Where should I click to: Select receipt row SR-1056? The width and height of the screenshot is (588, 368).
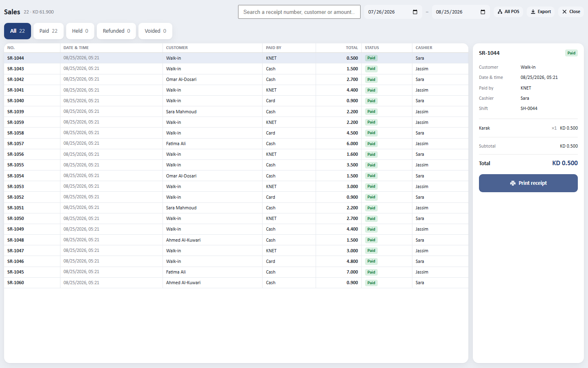236,154
